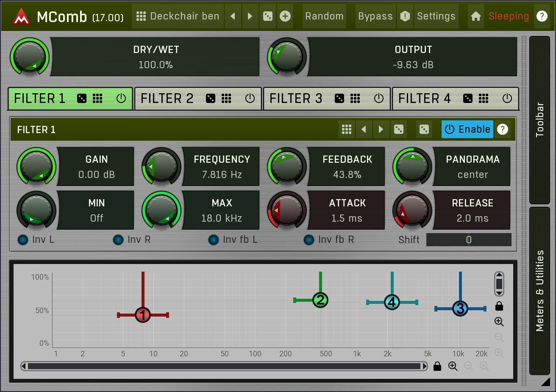Click the Feedback knob
This screenshot has width=556, height=392.
point(286,167)
